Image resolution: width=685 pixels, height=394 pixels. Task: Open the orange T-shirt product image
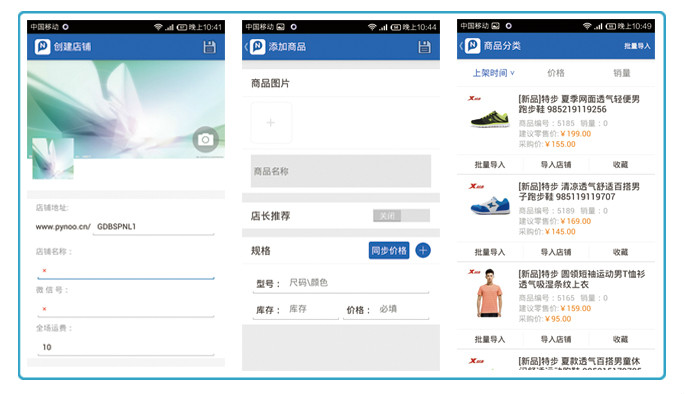click(x=489, y=293)
